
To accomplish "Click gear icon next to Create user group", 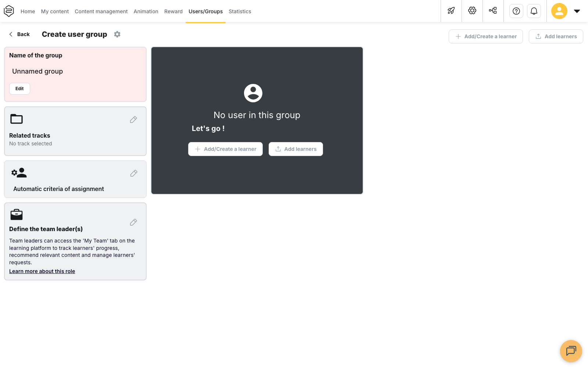I will 117,34.
